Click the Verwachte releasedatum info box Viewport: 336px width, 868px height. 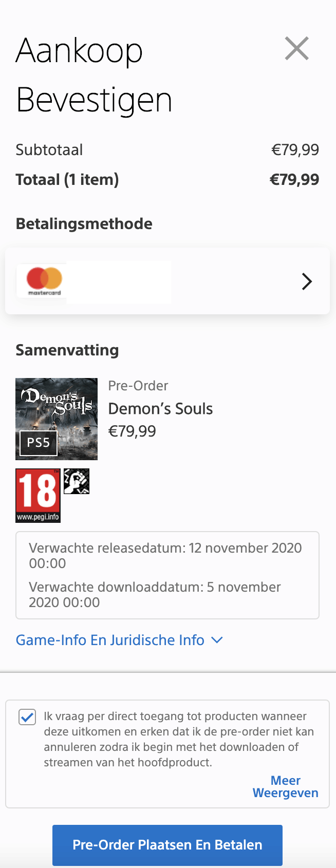(x=167, y=575)
